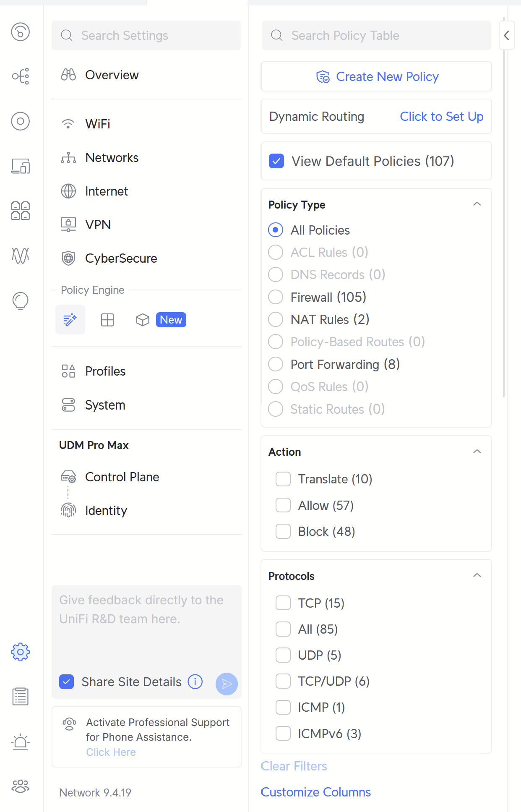This screenshot has width=521, height=812.
Task: Focus the Search Policy Table field
Action: 376,36
